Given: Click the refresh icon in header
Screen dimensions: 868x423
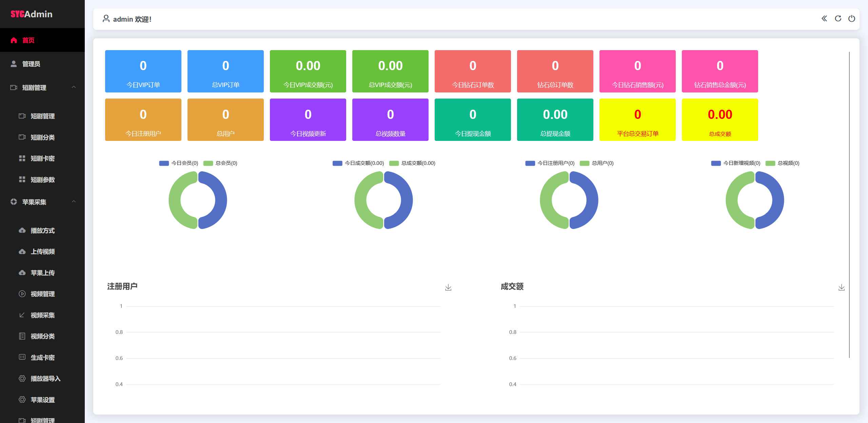Looking at the screenshot, I should click(838, 19).
